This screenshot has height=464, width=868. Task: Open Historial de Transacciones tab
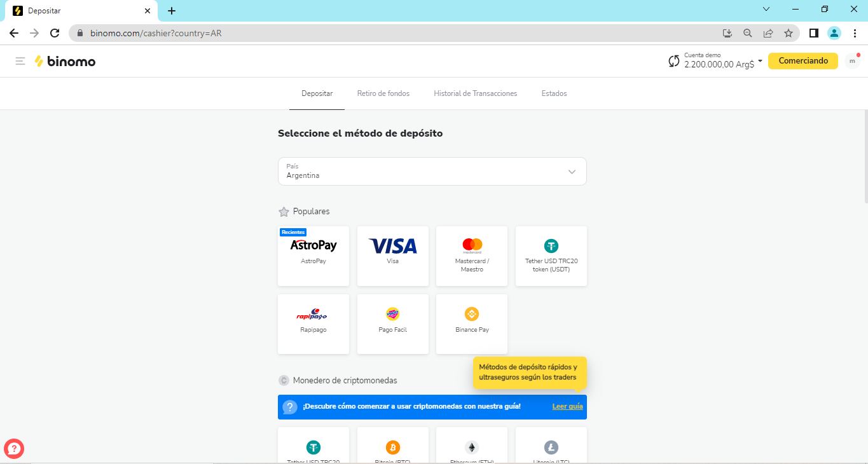(x=475, y=93)
